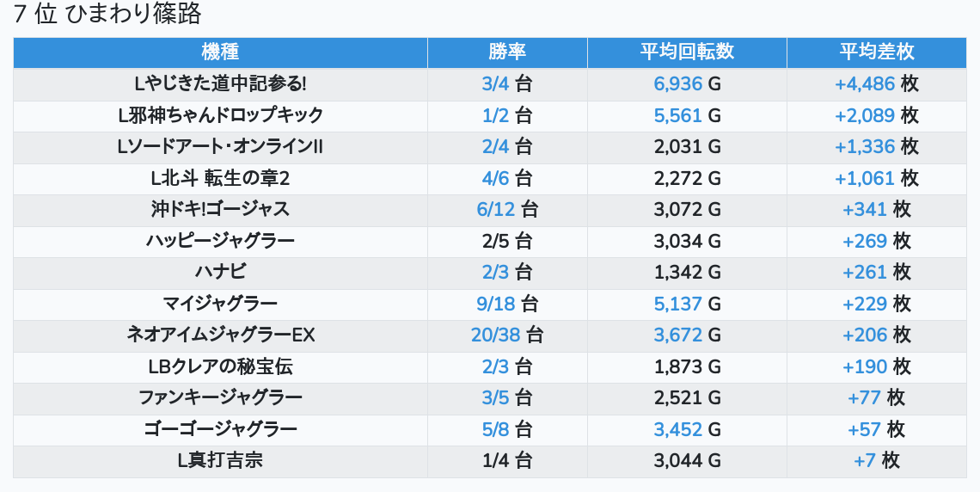Open the ネオアイムジャグラーEX row
Viewport: 980px width, 492px height.
tap(490, 335)
